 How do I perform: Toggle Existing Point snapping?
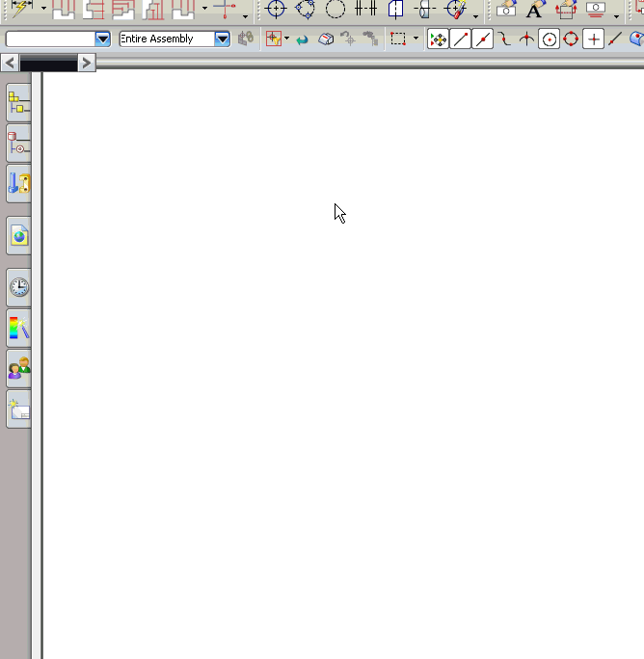(594, 40)
